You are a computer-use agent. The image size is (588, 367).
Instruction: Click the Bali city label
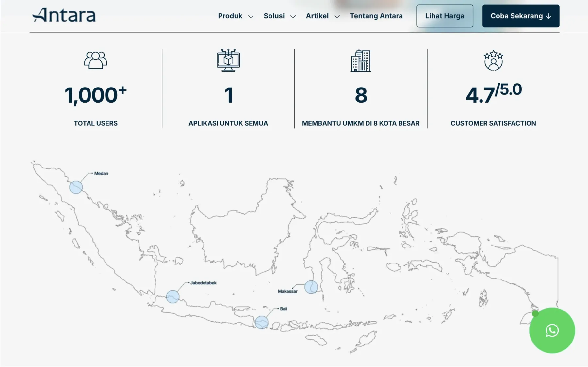[284, 309]
